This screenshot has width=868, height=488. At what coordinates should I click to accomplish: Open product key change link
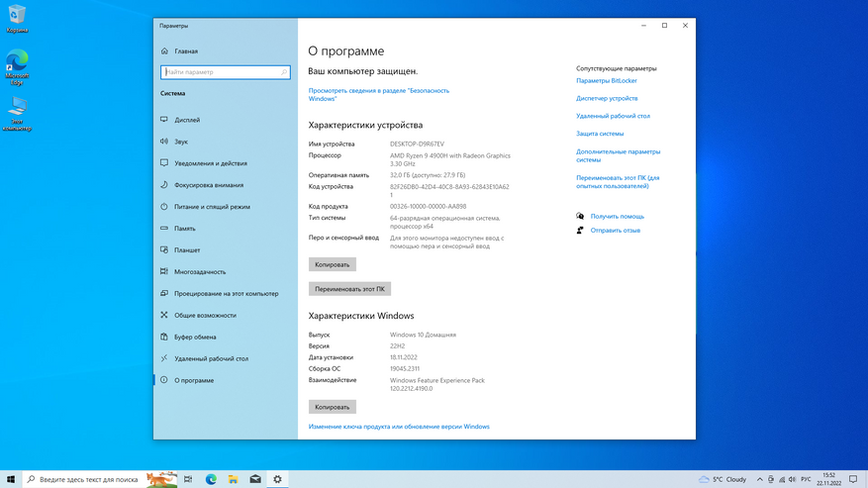click(399, 427)
